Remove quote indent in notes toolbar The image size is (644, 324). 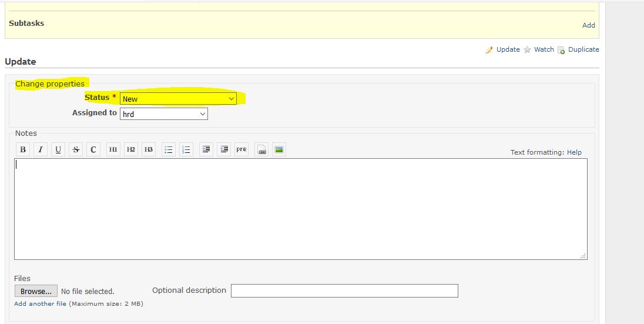pyautogui.click(x=224, y=150)
